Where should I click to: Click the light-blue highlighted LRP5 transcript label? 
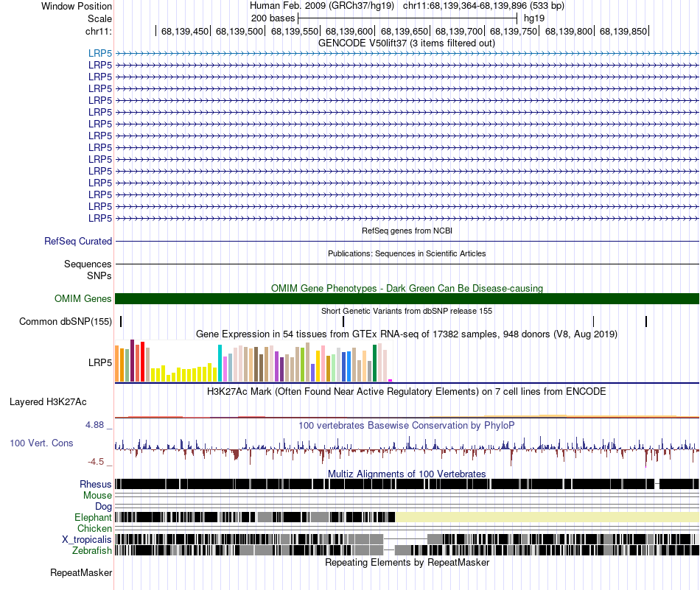[x=100, y=53]
